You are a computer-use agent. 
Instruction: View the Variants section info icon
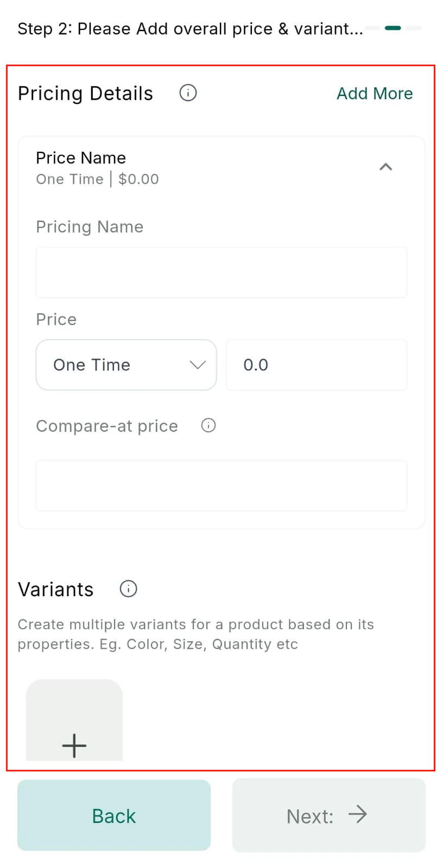pos(128,589)
